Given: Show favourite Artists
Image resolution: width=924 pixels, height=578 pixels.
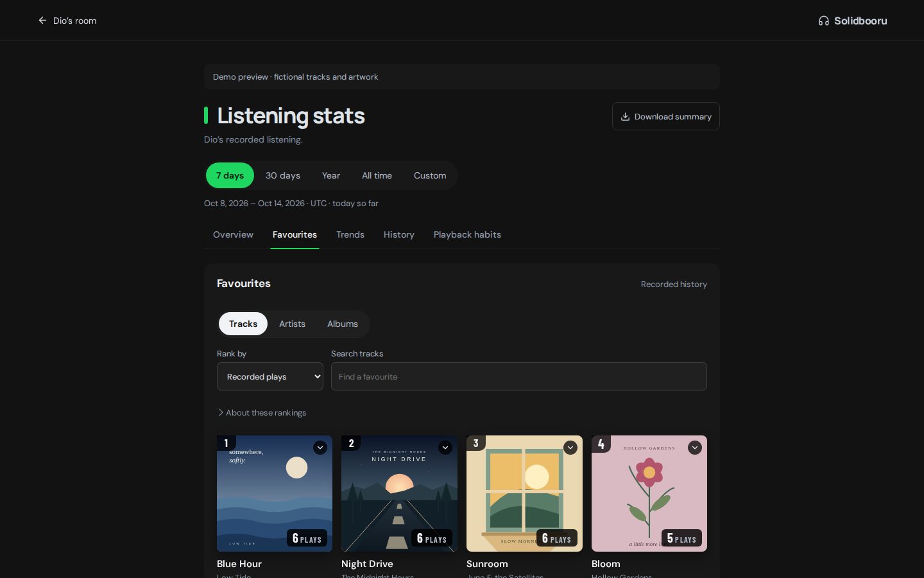Looking at the screenshot, I should pos(292,324).
